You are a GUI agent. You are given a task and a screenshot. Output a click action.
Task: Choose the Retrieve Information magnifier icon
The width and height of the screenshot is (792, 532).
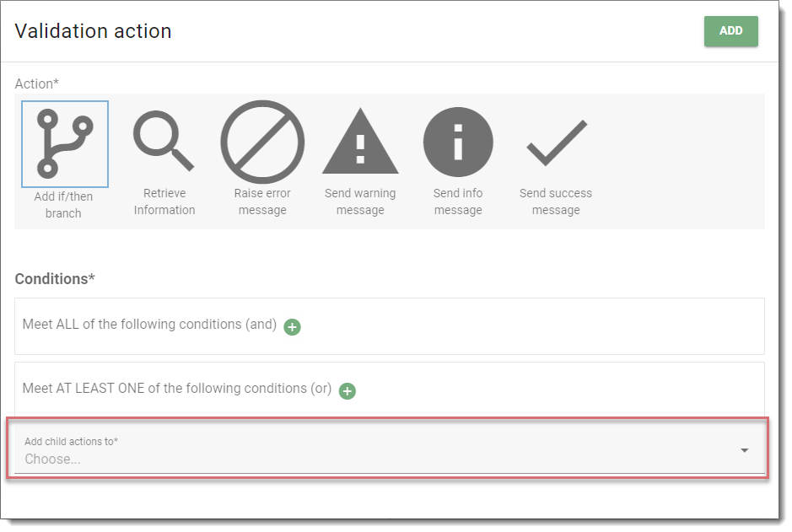(164, 141)
